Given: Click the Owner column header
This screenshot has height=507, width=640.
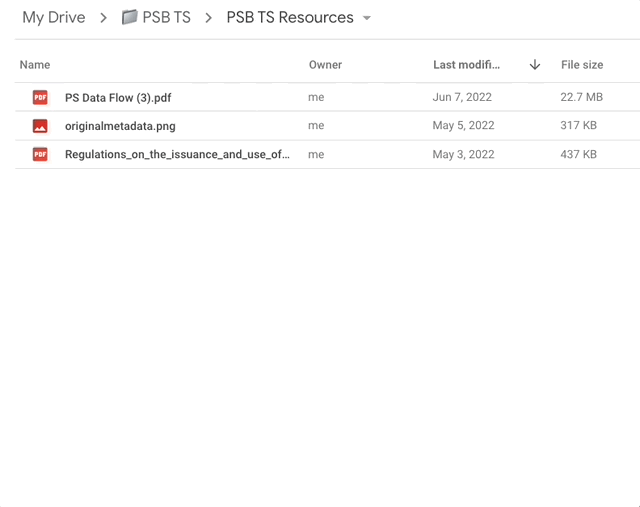Looking at the screenshot, I should pyautogui.click(x=325, y=64).
